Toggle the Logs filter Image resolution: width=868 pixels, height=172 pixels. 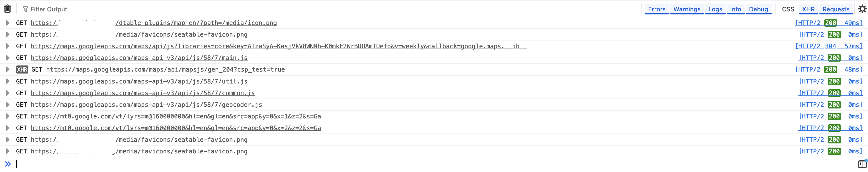point(715,9)
